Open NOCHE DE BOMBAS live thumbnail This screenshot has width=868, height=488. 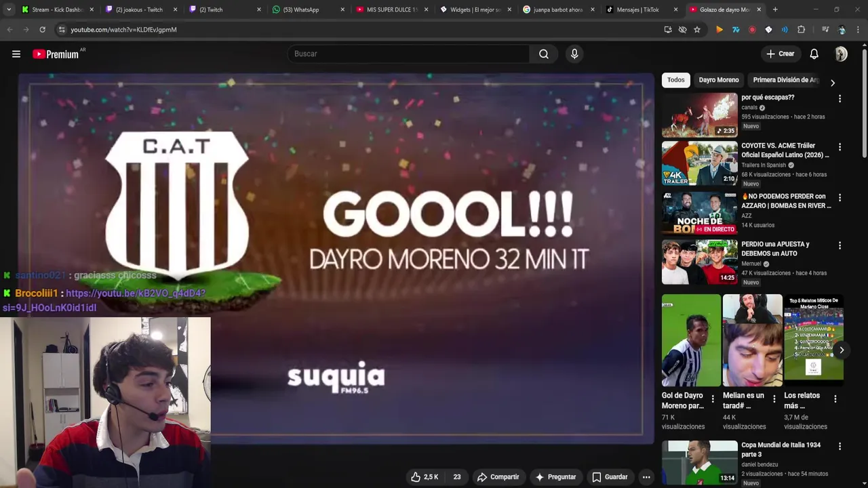point(700,213)
